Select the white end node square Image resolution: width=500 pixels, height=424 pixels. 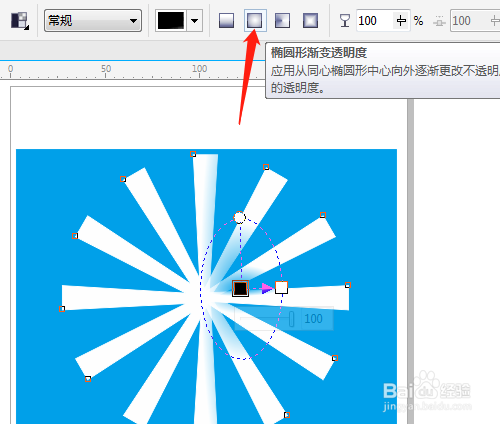point(281,287)
